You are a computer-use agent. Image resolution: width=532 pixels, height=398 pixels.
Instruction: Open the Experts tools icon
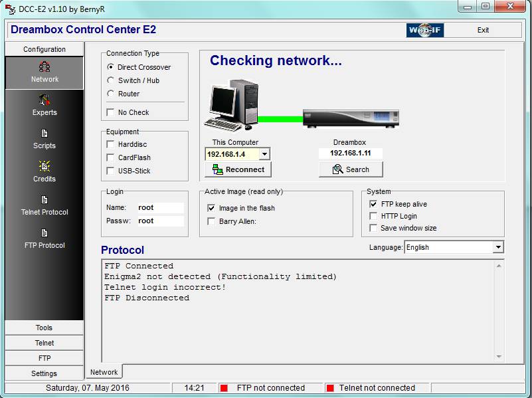[x=44, y=100]
